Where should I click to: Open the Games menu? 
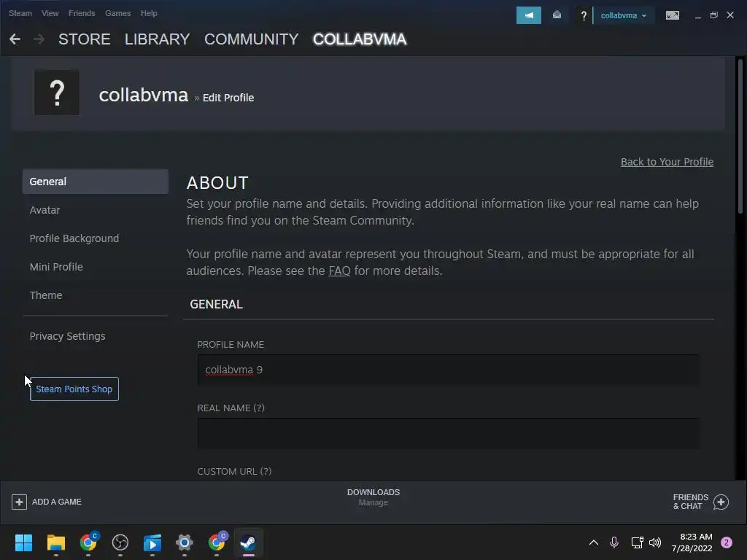[x=117, y=13]
